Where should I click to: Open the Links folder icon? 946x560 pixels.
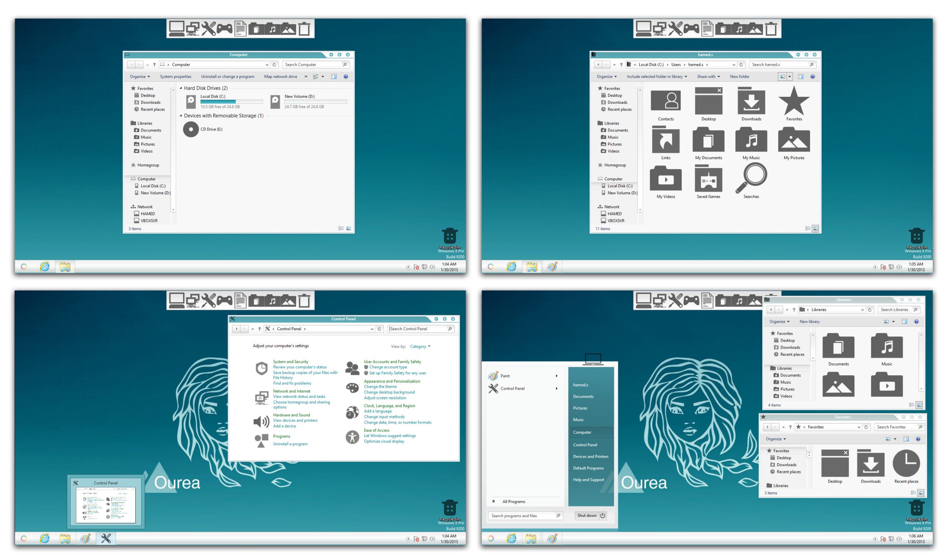pos(666,140)
